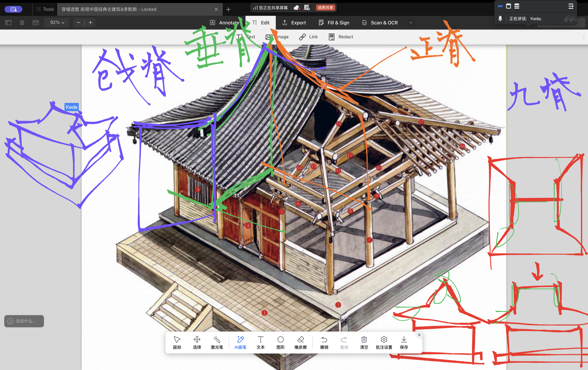588x370 pixels.
Task: Expand meeting panel options menu
Action: 571,6
